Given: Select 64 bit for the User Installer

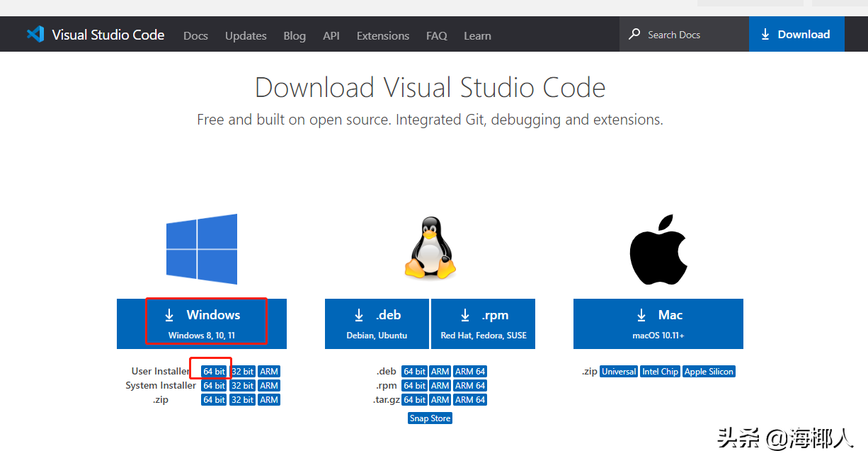Looking at the screenshot, I should 212,371.
